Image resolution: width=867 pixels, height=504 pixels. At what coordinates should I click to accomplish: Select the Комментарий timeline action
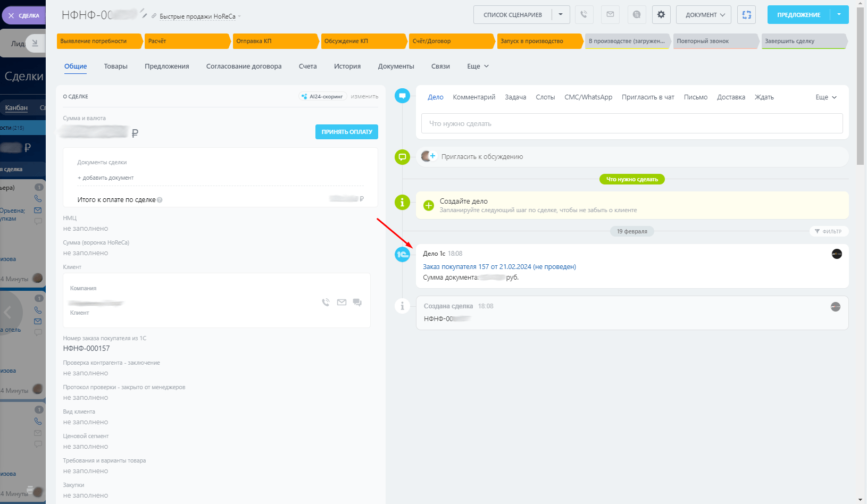474,97
